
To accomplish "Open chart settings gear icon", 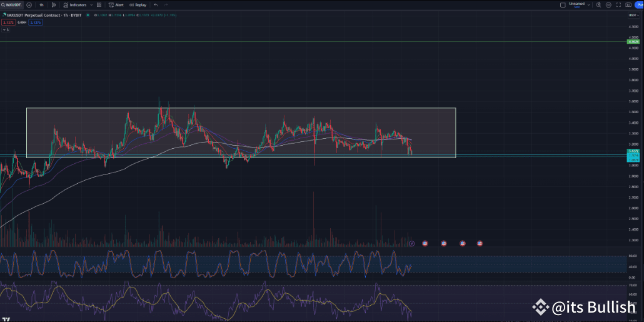I will (x=608, y=4).
